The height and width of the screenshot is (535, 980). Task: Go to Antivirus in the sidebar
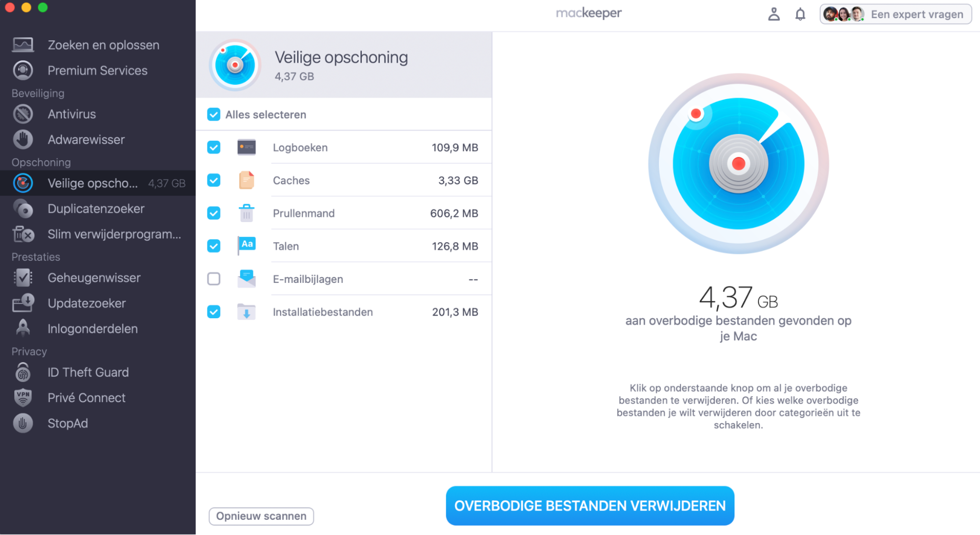pyautogui.click(x=98, y=114)
